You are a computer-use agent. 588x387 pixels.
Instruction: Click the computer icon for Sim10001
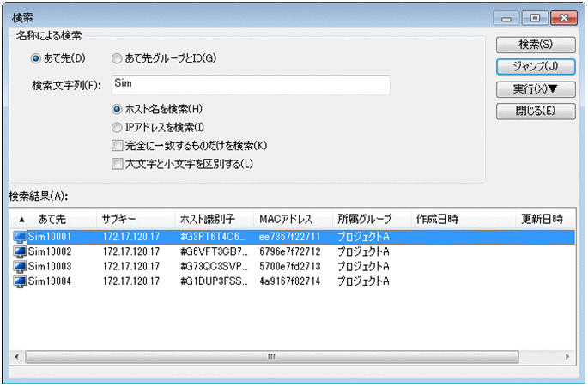coord(20,237)
